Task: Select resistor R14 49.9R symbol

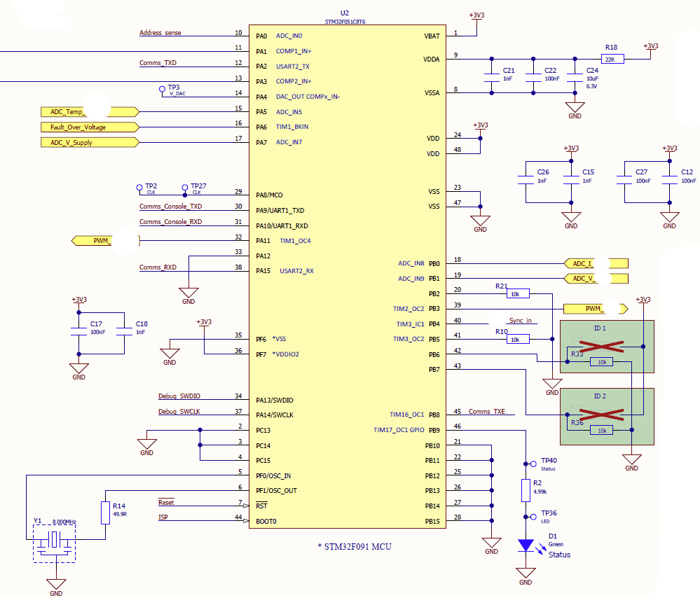Action: [x=105, y=513]
